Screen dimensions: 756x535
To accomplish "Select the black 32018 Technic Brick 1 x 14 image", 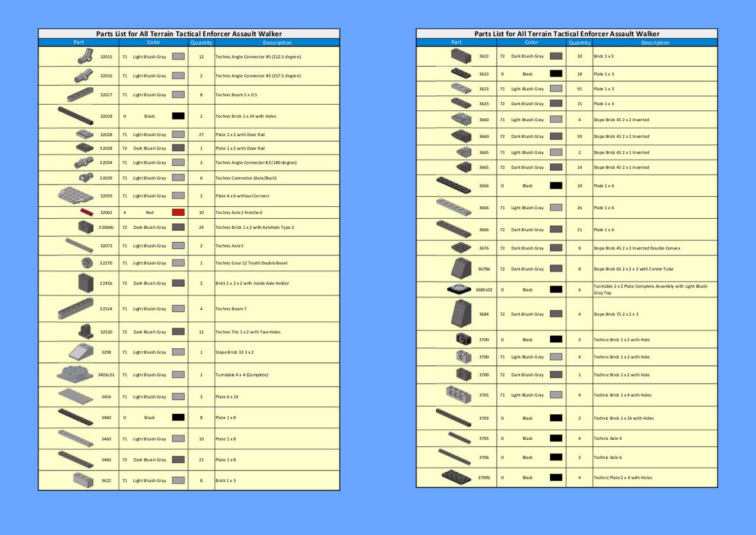I will pos(76,116).
